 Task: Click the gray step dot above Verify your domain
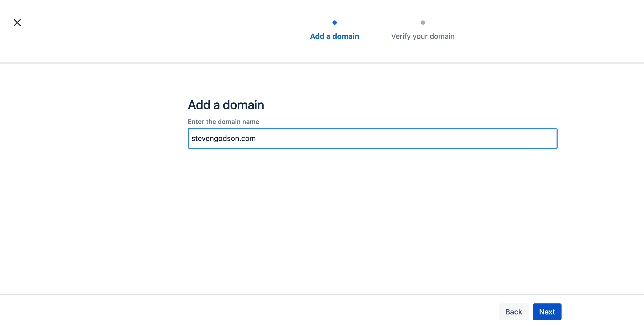coord(423,23)
